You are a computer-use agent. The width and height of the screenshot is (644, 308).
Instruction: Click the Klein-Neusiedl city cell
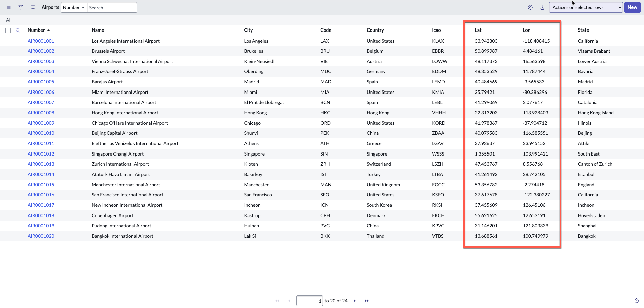[259, 61]
